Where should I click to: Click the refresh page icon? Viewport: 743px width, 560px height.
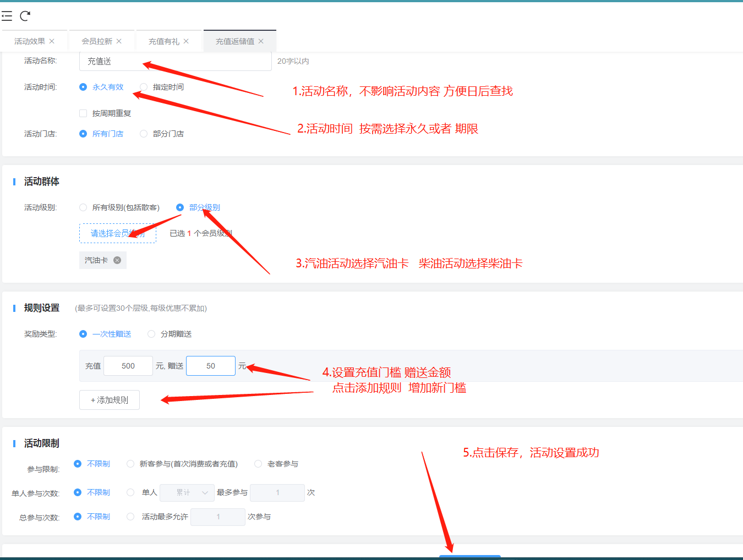[25, 16]
